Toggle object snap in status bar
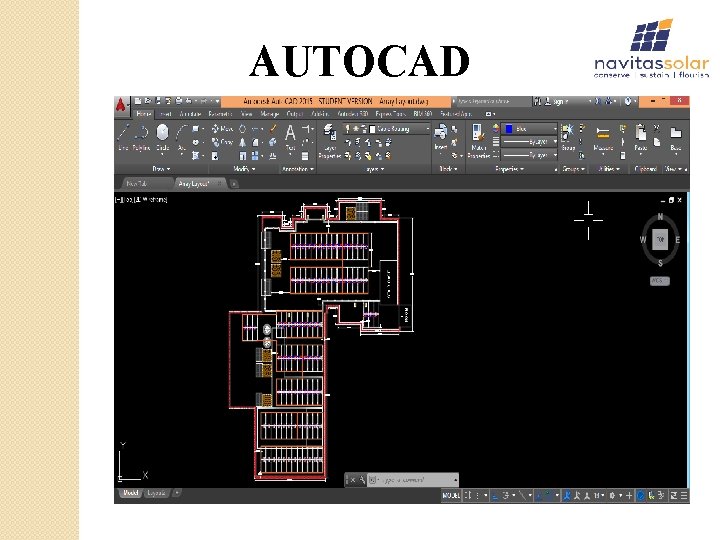 point(548,495)
